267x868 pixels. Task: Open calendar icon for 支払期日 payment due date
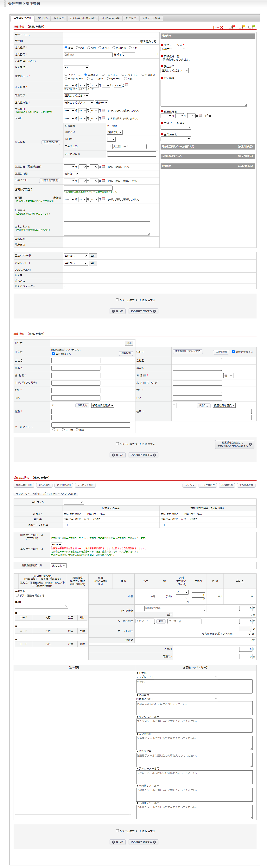tap(103, 110)
